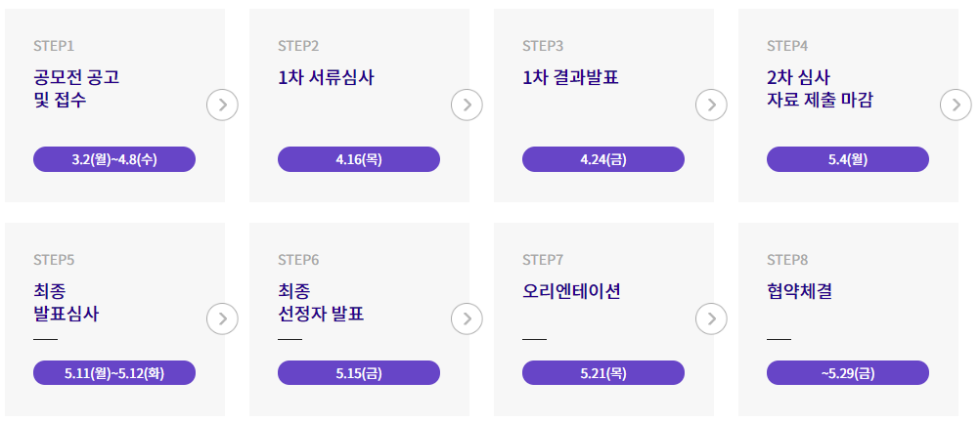Click the arrow icon after 1차 서류심사
This screenshot has height=424, width=980.
click(467, 105)
